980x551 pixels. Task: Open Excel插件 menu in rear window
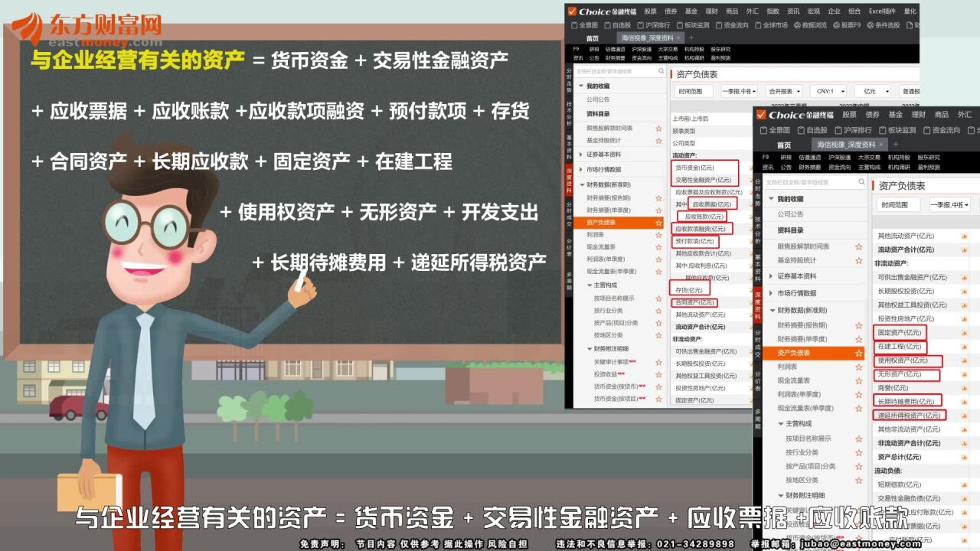click(x=883, y=11)
